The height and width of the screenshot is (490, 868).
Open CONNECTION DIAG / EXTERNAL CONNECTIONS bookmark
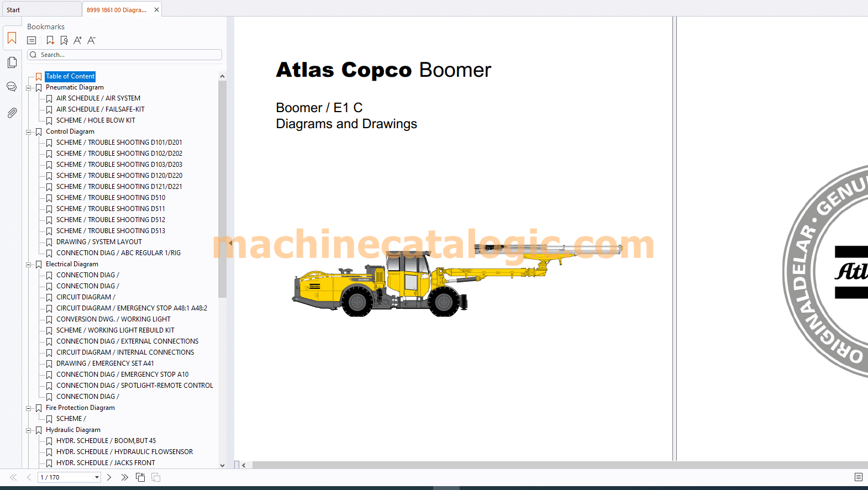pyautogui.click(x=127, y=341)
